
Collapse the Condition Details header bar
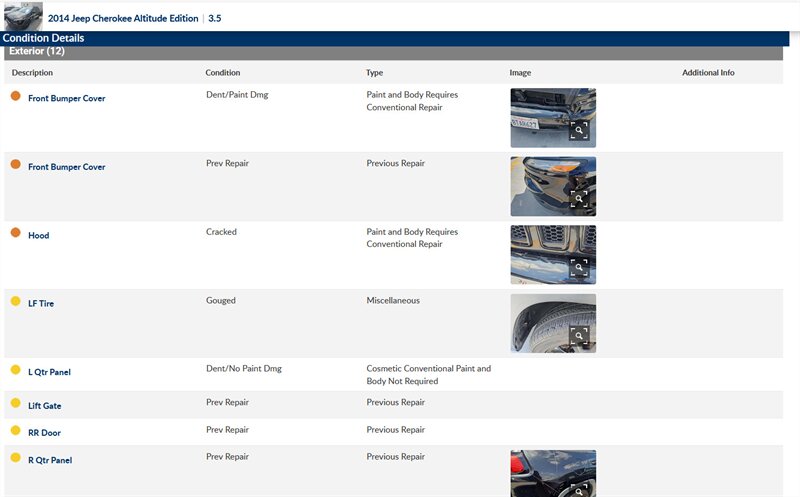pos(43,38)
